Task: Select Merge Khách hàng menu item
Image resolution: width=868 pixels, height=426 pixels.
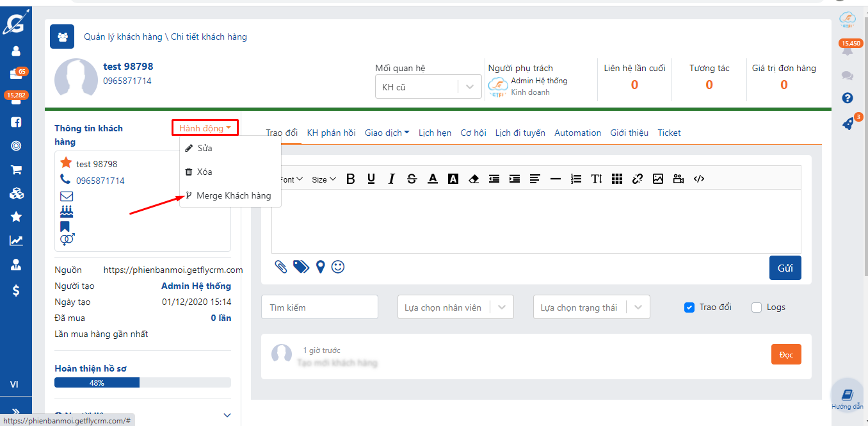Action: (x=233, y=195)
